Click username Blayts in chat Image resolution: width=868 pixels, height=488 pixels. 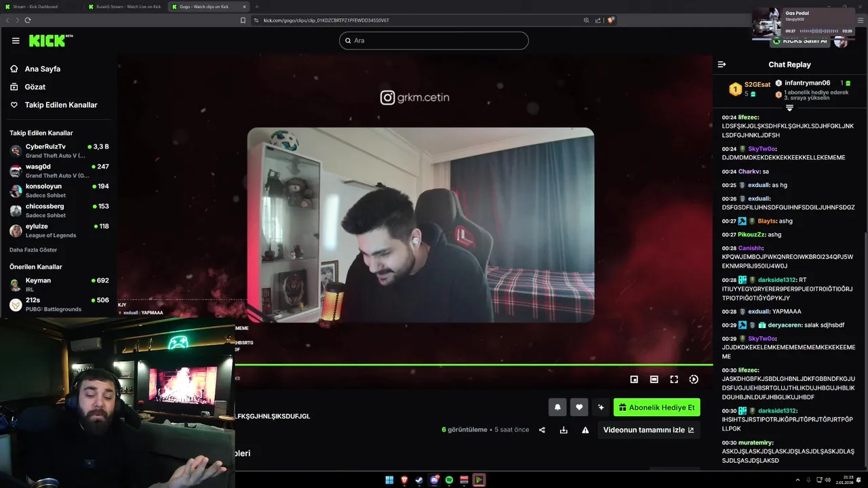click(766, 221)
